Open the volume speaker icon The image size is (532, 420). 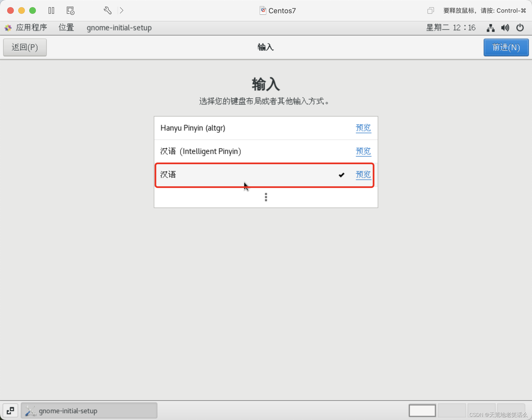(505, 28)
